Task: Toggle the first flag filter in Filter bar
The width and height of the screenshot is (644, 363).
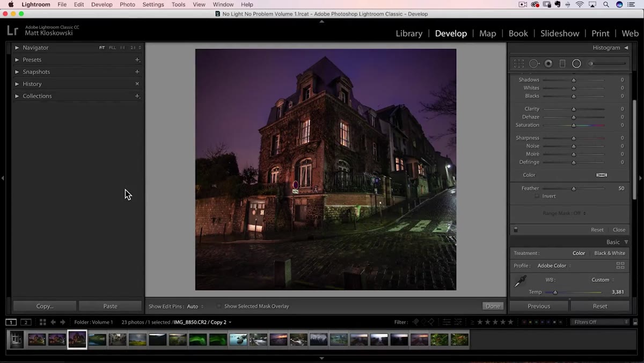Action: [415, 322]
